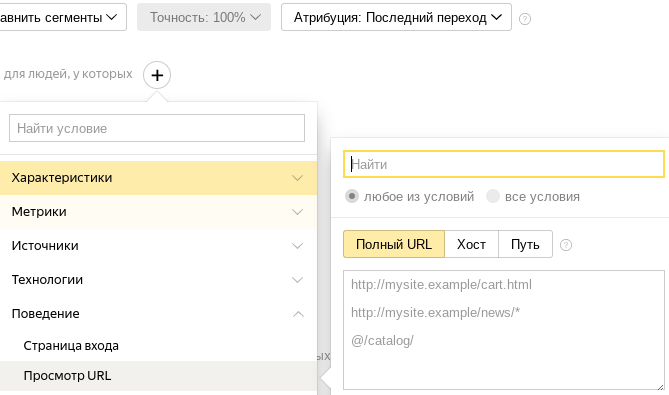Open help icon next to Атрибуция dropdown

point(525,19)
